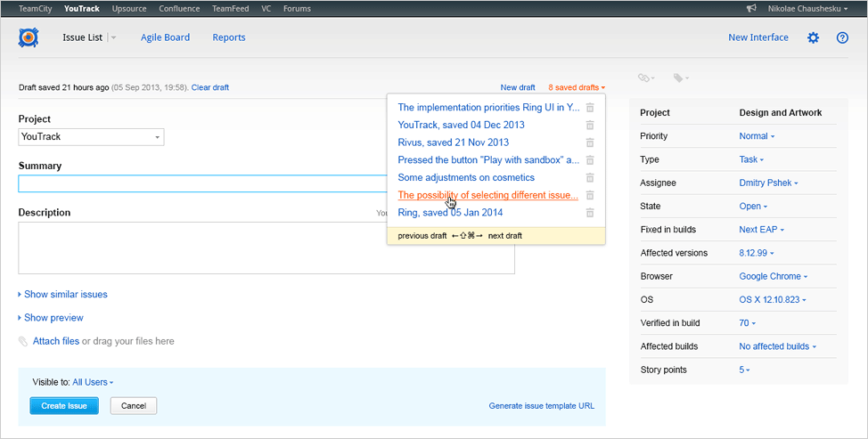868x439 pixels.
Task: Go to TeamCity in top bar
Action: click(36, 8)
